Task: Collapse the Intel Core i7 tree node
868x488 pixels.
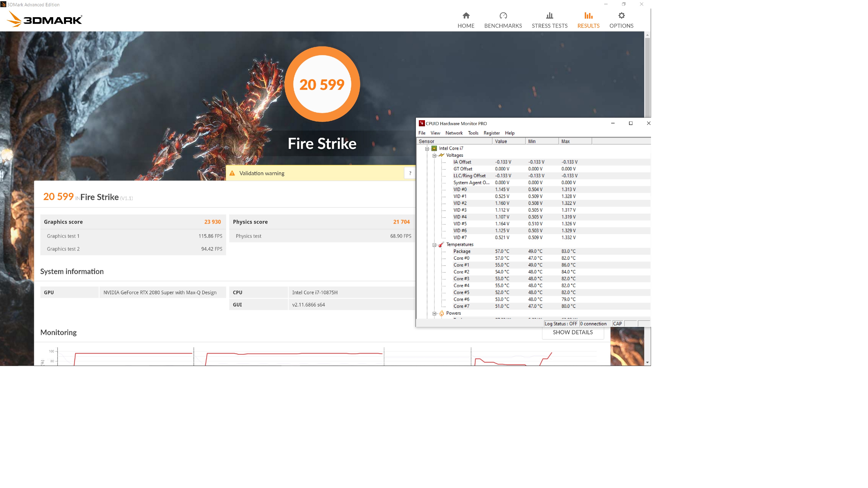Action: (x=427, y=148)
